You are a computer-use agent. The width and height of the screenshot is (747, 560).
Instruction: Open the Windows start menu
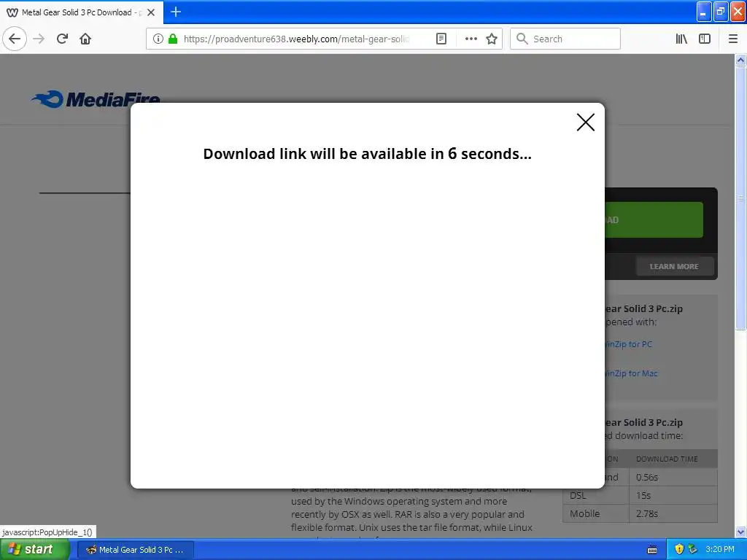pyautogui.click(x=34, y=550)
